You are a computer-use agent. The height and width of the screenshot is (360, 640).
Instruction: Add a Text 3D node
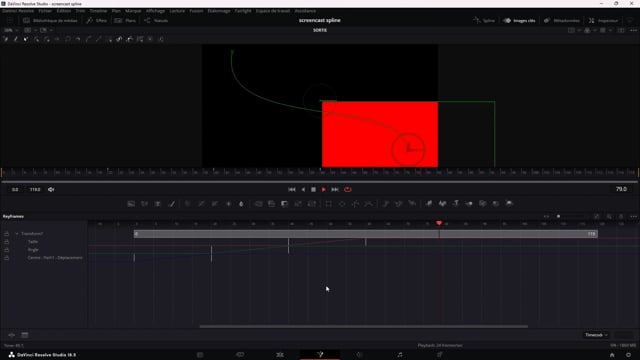point(456,204)
